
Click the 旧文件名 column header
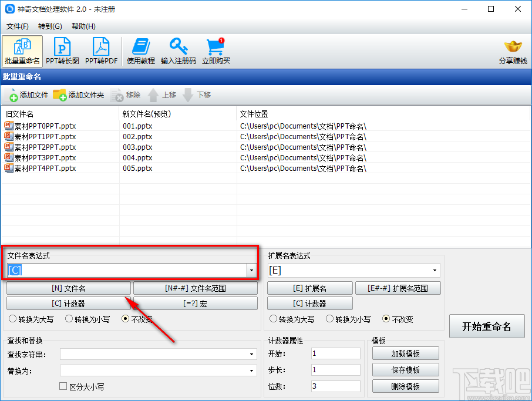pos(60,114)
